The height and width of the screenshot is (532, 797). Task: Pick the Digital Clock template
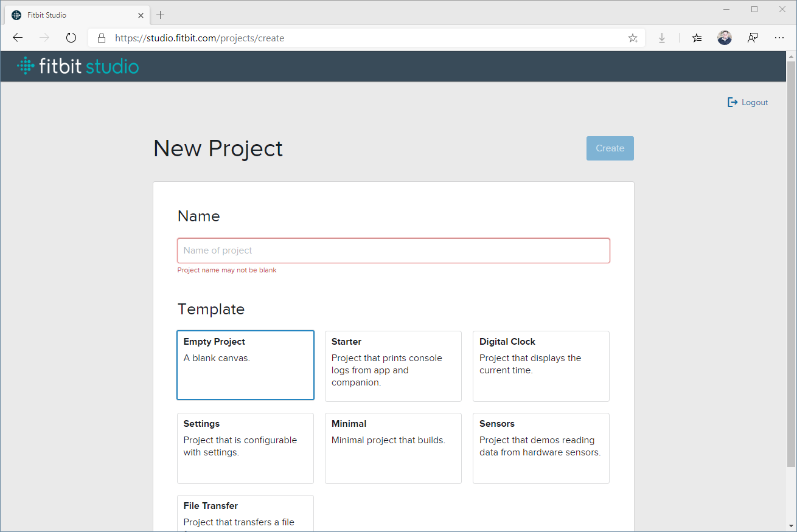pos(541,366)
